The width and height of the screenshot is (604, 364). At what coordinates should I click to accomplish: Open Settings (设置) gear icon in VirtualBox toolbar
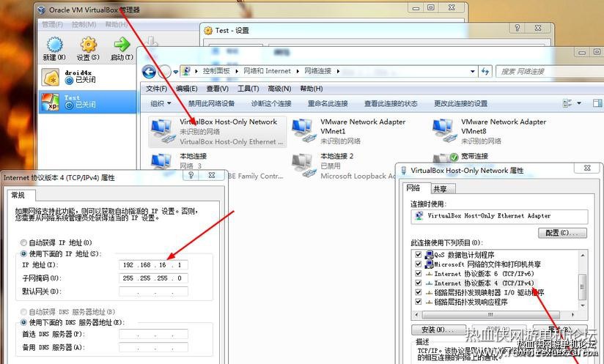(88, 44)
